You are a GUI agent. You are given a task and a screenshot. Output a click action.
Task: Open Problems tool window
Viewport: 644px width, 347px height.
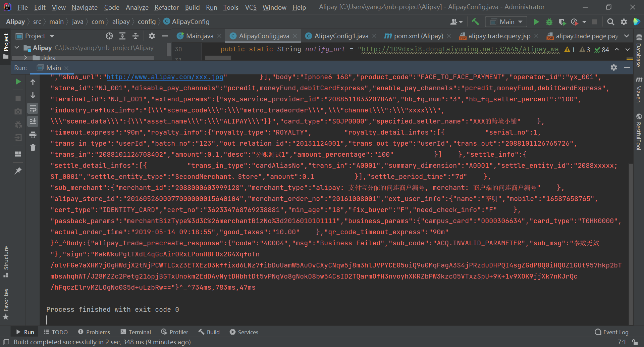tap(94, 332)
